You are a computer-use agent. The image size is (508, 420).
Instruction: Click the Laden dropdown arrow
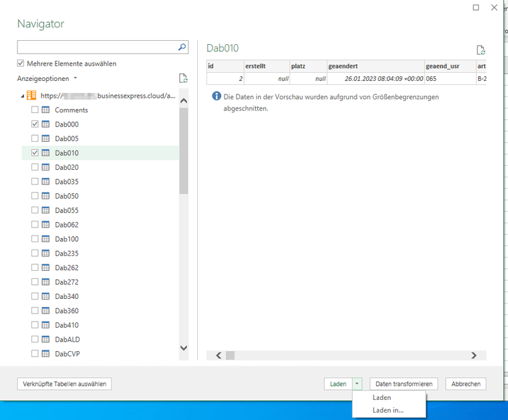(358, 384)
